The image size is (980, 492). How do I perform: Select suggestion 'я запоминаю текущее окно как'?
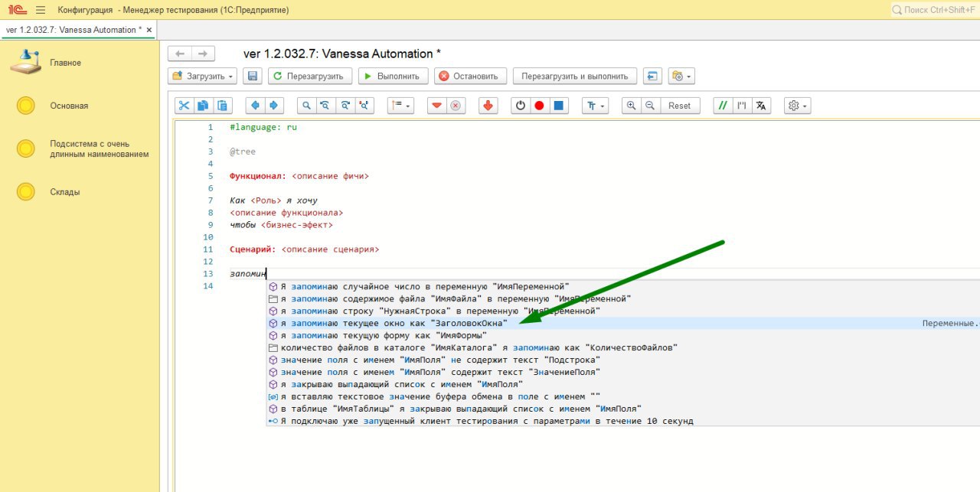tap(623, 324)
